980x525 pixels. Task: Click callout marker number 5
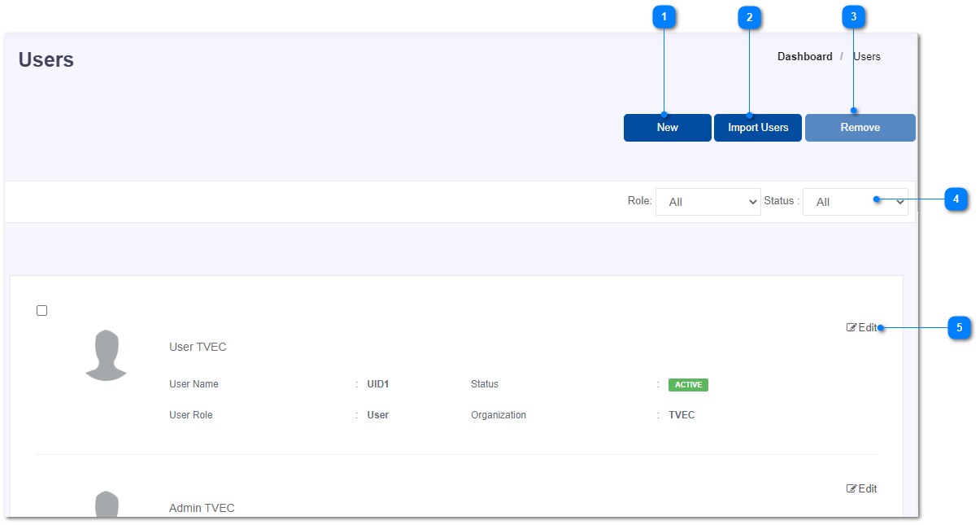[x=959, y=328]
